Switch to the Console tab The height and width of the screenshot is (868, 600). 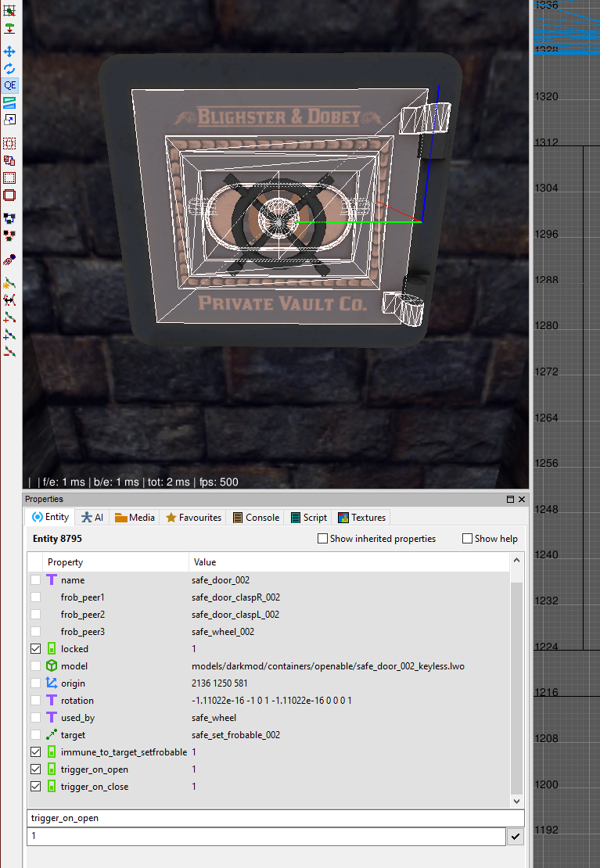256,518
